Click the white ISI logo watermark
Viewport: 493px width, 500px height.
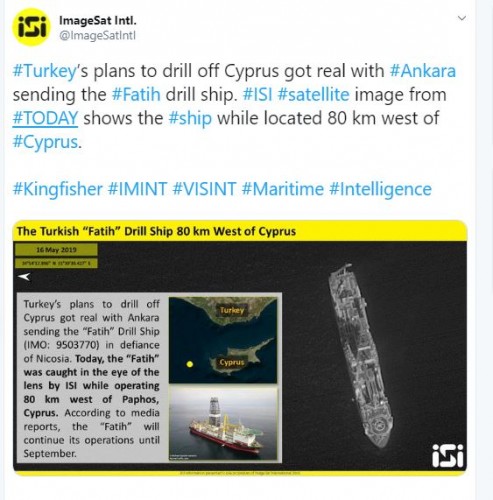click(x=447, y=456)
